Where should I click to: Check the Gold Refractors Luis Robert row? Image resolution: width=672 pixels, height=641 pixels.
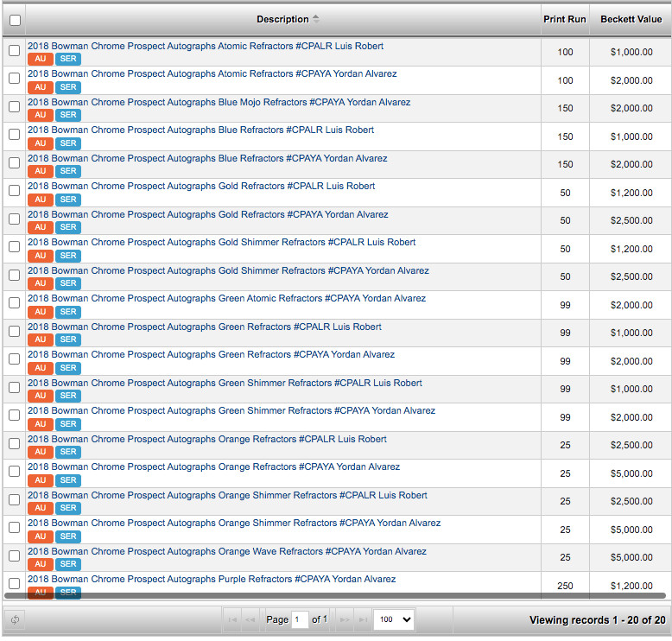point(15,191)
